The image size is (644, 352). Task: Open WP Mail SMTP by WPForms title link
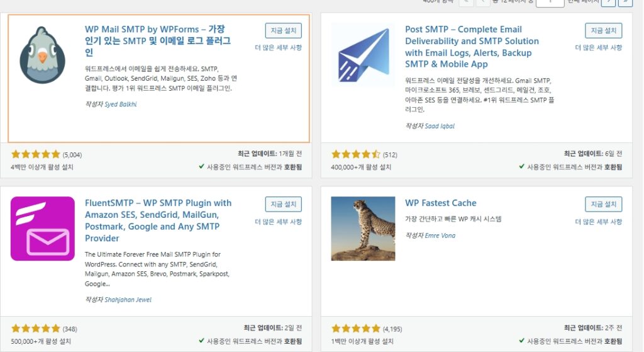click(x=158, y=41)
